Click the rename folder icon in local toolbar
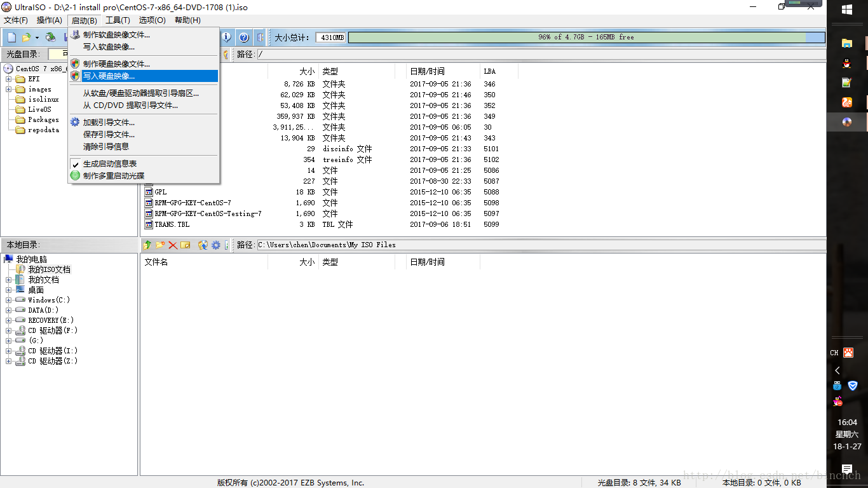 pyautogui.click(x=186, y=245)
